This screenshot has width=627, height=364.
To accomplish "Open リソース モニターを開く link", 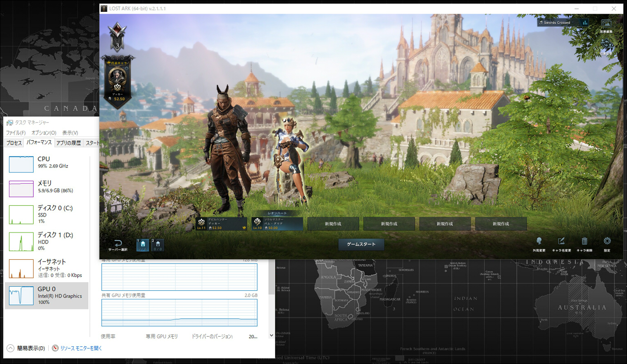I will point(81,348).
